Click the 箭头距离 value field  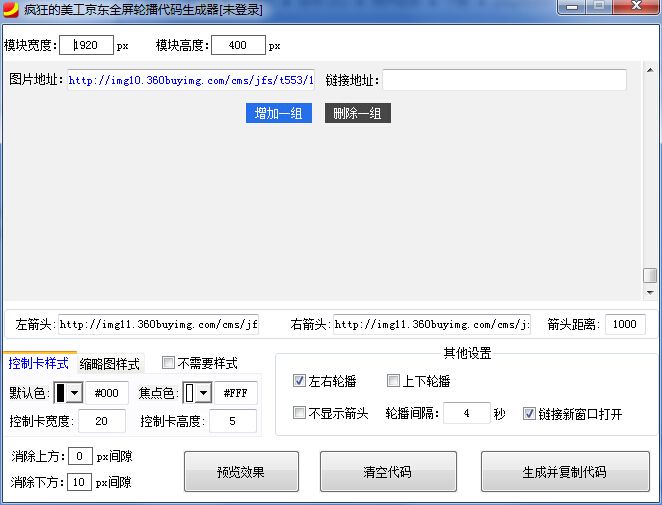coord(625,324)
